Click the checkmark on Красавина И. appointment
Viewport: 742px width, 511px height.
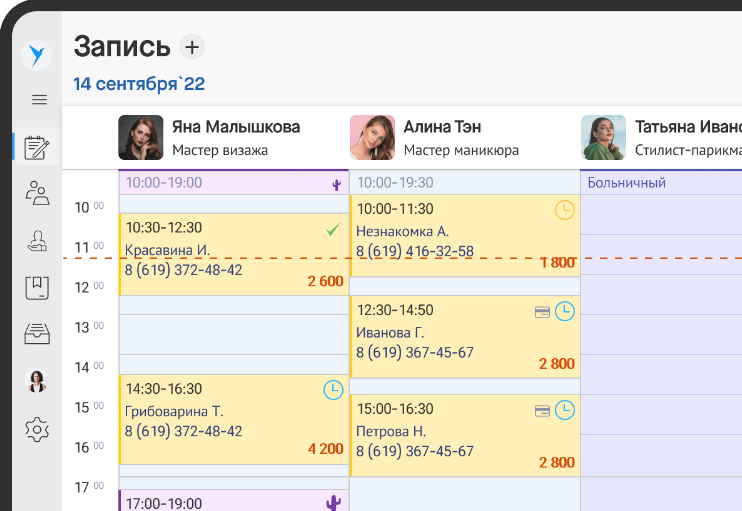pyautogui.click(x=333, y=230)
